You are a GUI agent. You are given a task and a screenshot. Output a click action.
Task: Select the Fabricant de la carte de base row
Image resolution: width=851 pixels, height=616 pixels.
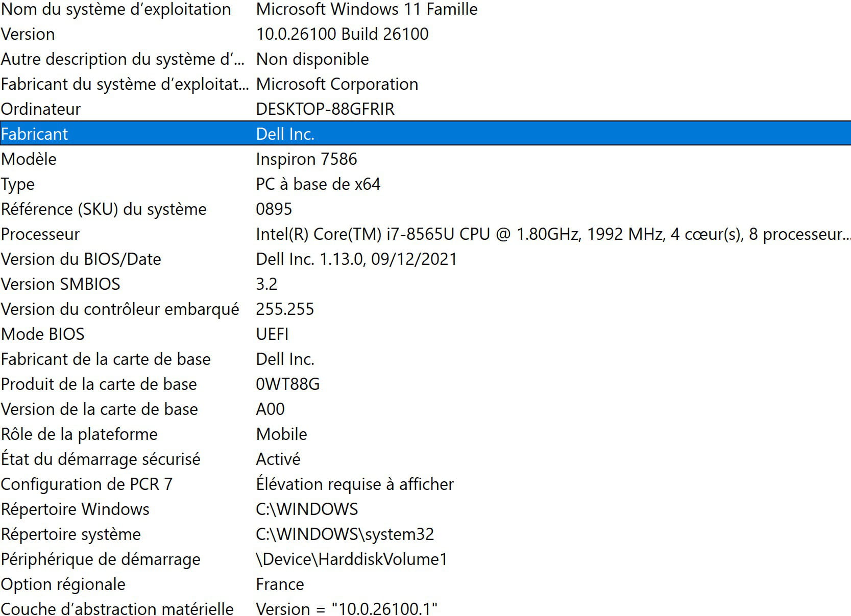pos(106,359)
